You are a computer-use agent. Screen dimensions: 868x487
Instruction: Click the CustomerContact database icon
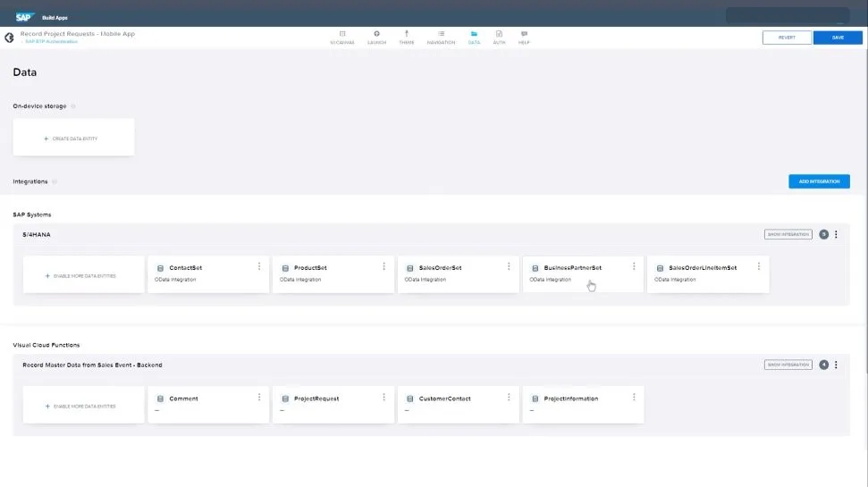[409, 399]
